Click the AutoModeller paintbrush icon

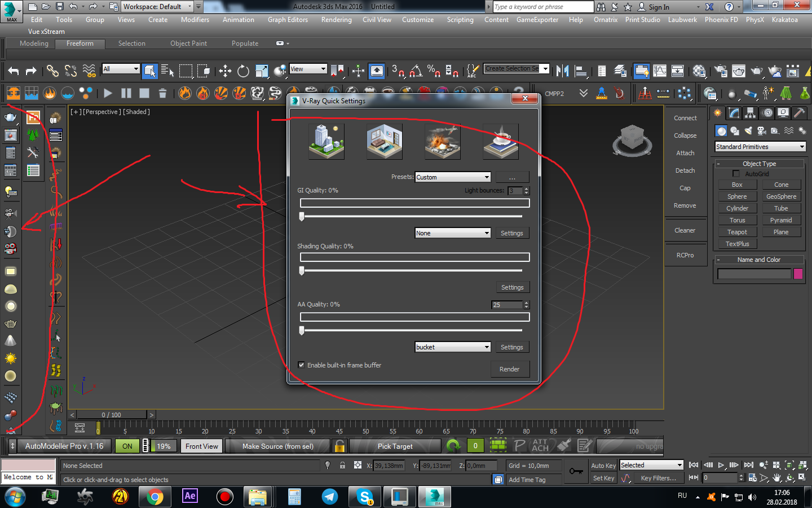(563, 446)
